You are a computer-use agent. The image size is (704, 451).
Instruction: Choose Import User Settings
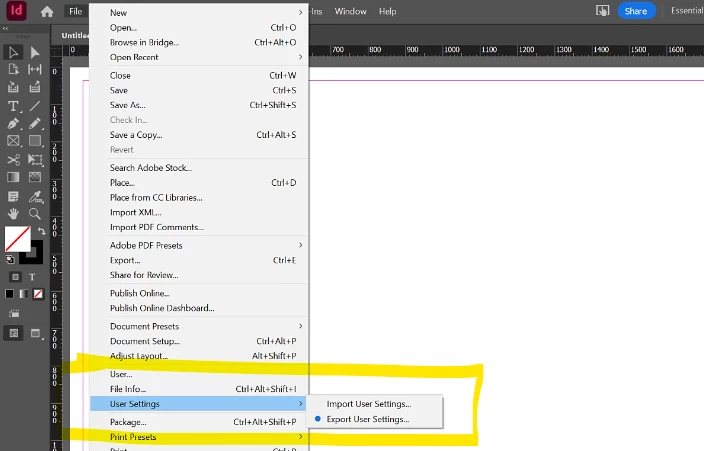pyautogui.click(x=374, y=404)
